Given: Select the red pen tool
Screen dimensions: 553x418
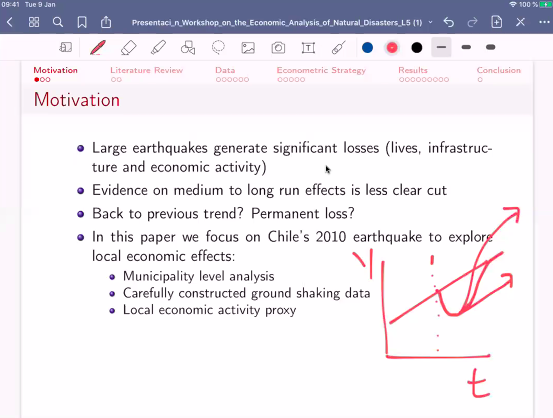Looking at the screenshot, I should coord(98,47).
